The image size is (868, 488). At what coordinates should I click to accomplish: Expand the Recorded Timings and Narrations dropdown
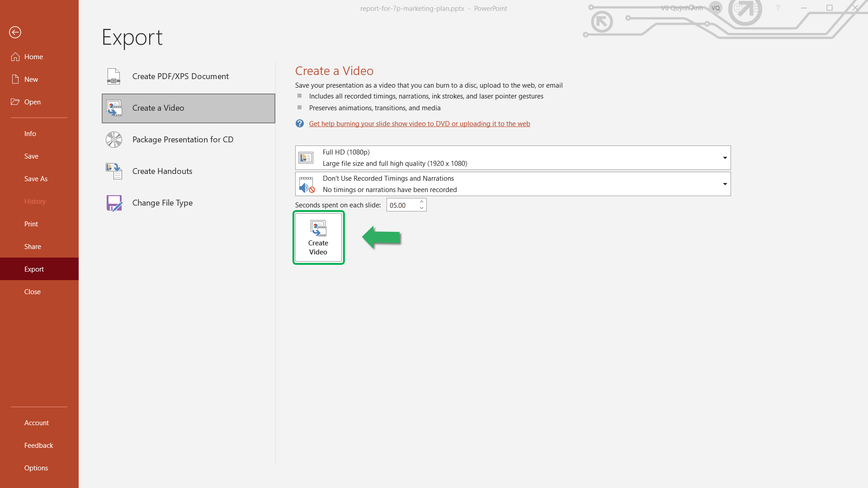(x=513, y=184)
